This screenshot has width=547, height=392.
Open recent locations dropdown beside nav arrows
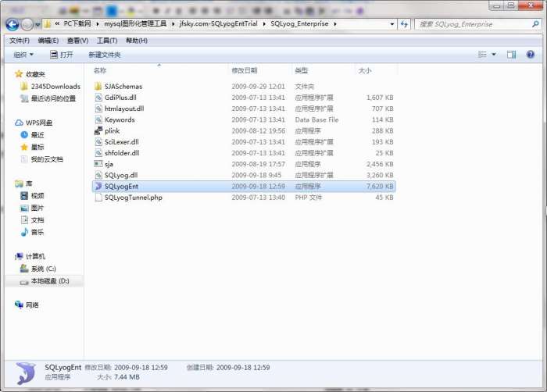(38, 25)
